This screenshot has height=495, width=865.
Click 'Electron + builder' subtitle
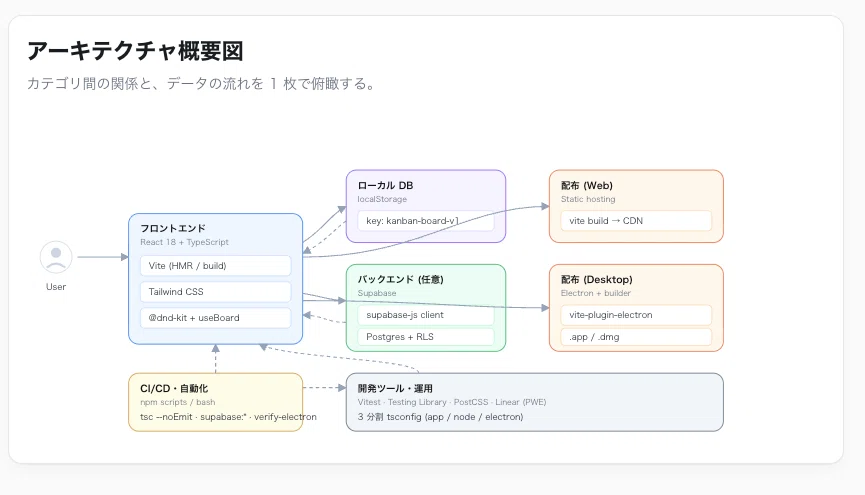coord(595,293)
